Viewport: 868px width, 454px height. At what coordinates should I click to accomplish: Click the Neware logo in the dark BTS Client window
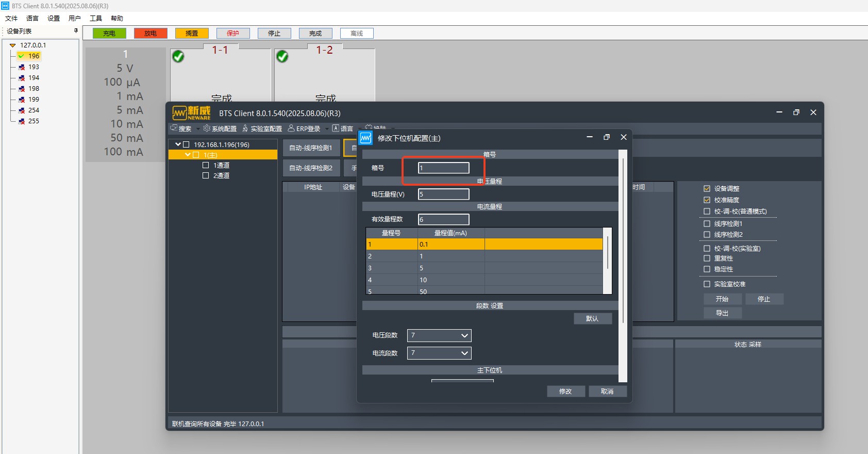(x=191, y=113)
